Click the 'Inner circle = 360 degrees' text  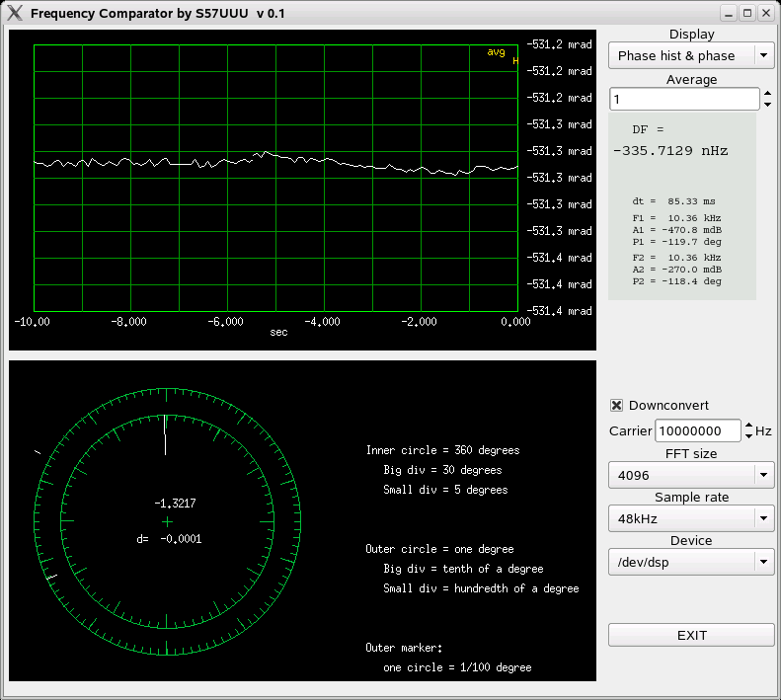(442, 450)
